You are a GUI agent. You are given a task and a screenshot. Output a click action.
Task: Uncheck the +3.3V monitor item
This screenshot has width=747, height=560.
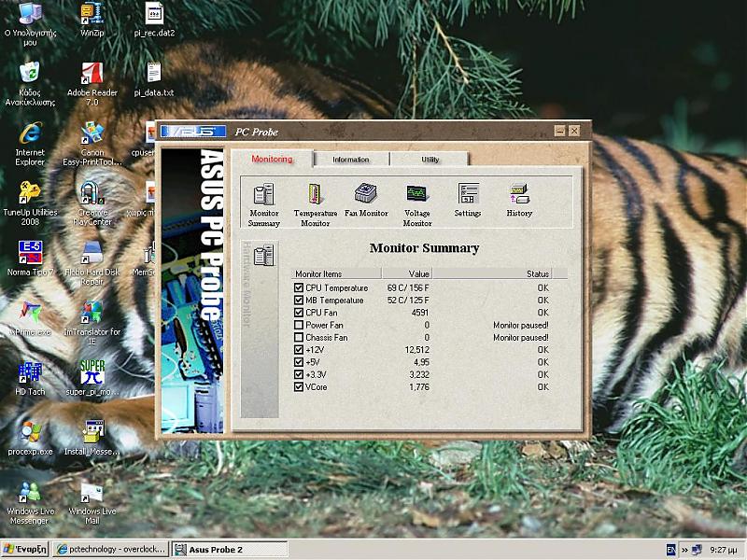point(299,374)
